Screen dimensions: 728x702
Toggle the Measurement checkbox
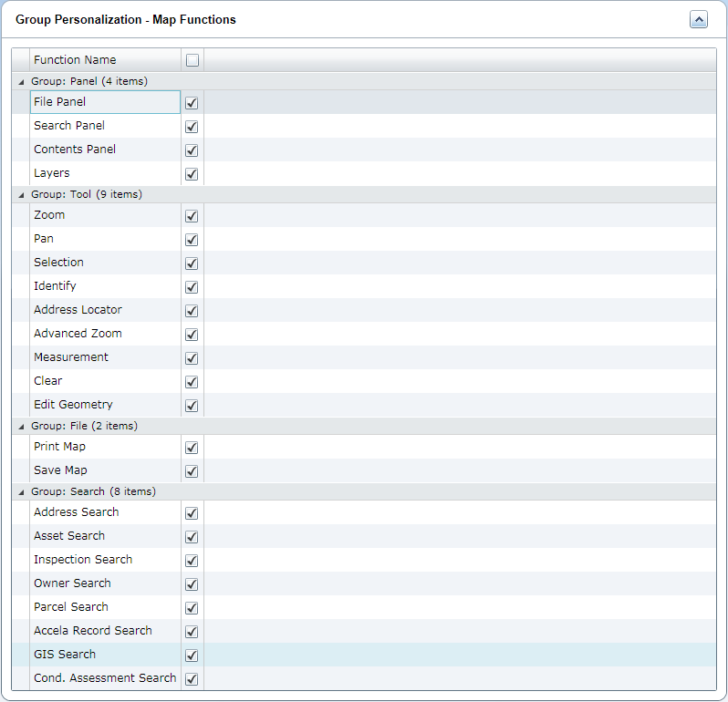click(192, 358)
